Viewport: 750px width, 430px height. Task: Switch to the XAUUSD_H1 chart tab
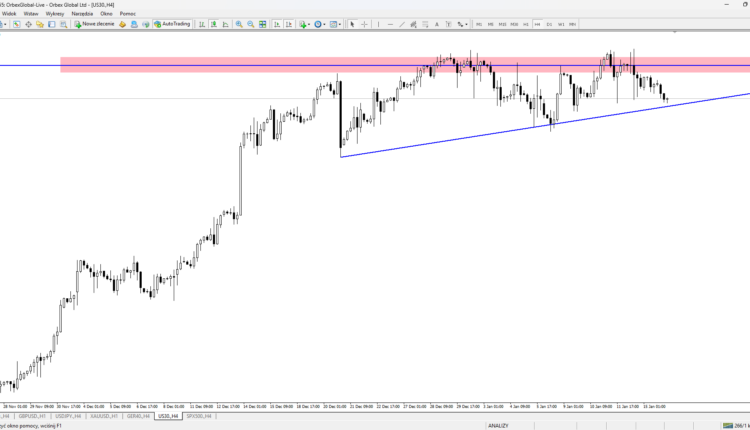tap(104, 416)
